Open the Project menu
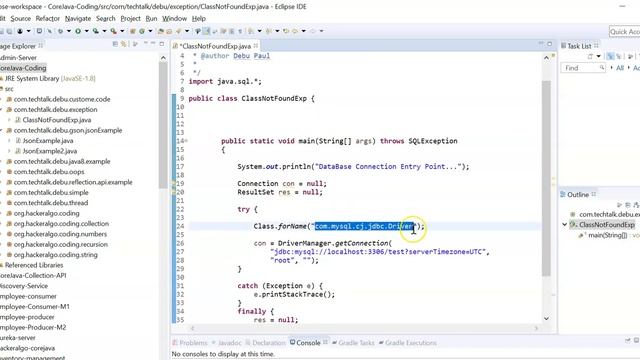The image size is (640, 360). (x=130, y=18)
